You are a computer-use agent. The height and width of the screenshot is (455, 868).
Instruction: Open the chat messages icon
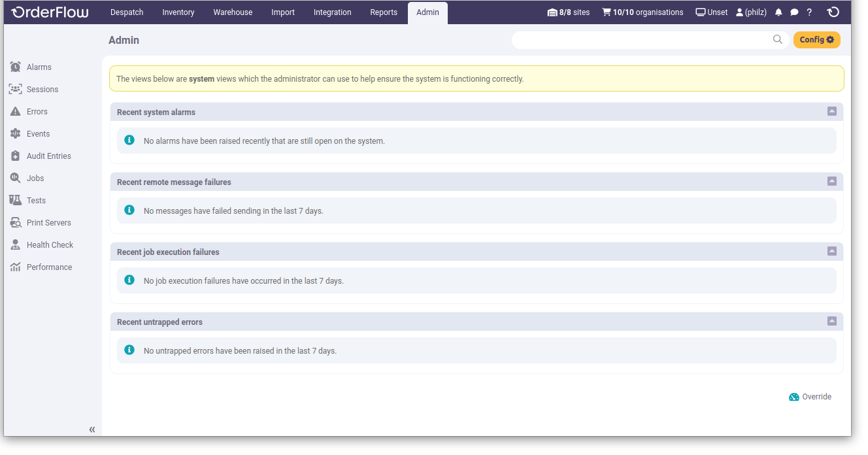(x=793, y=12)
